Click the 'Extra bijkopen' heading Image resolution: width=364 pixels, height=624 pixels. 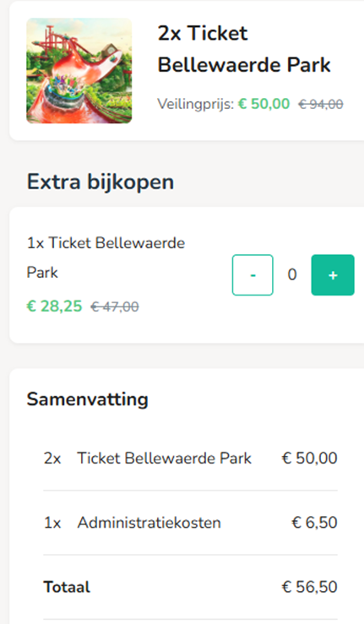(x=101, y=182)
